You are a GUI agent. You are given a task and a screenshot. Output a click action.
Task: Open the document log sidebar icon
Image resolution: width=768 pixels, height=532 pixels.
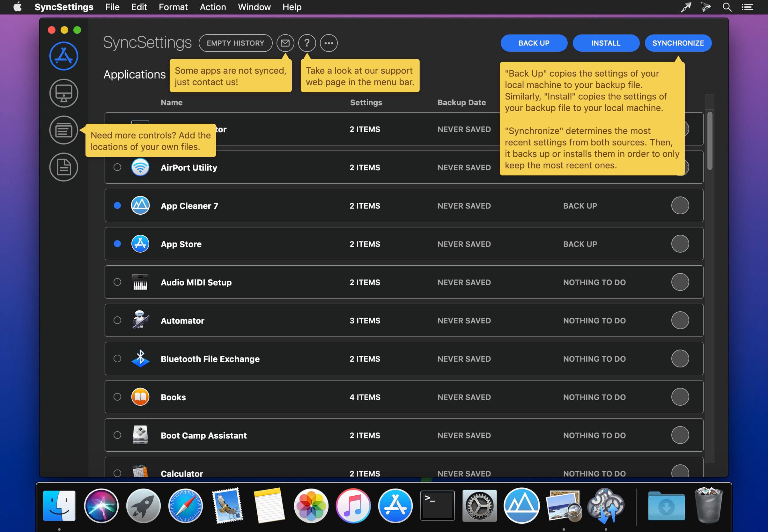click(64, 167)
